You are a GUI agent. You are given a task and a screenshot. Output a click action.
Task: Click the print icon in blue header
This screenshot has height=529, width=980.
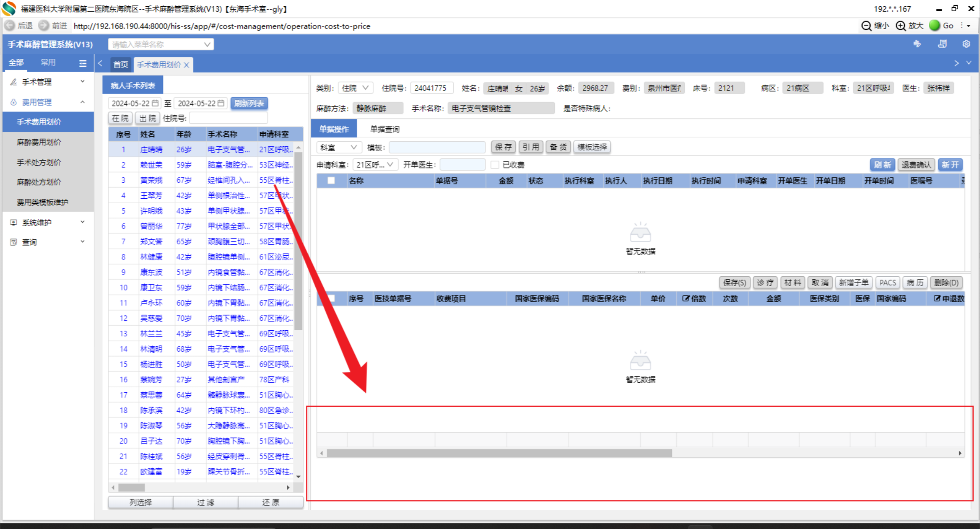942,44
